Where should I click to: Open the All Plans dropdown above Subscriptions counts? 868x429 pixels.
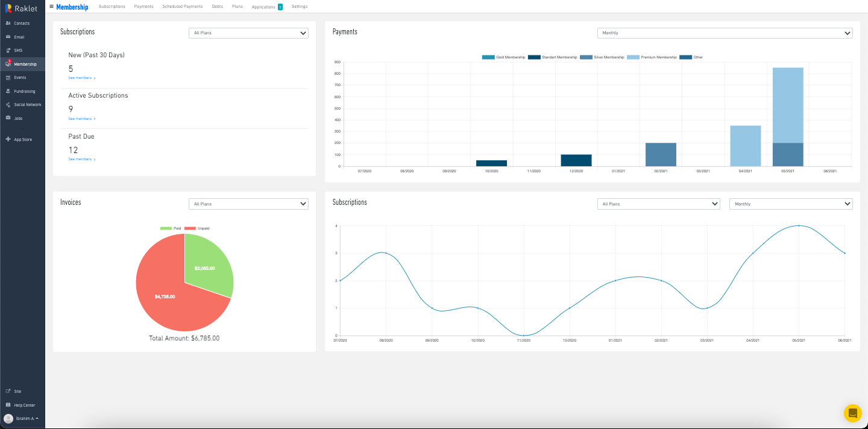coord(248,33)
